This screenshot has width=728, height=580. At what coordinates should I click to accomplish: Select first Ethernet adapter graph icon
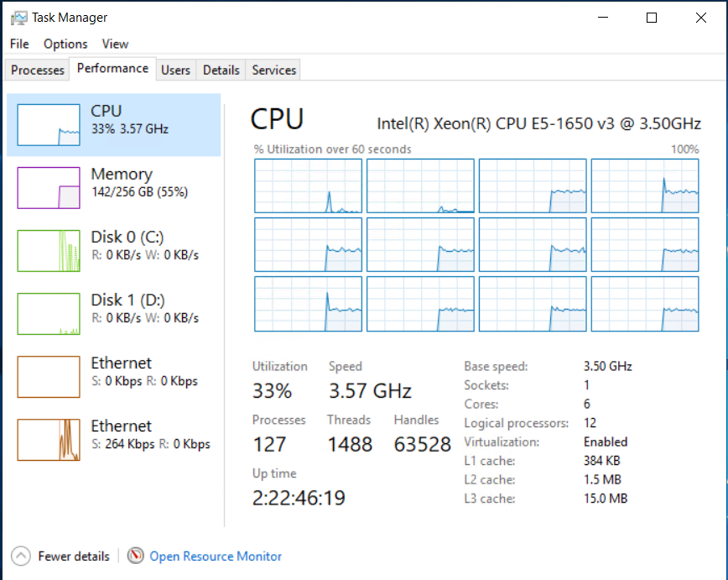(x=49, y=376)
